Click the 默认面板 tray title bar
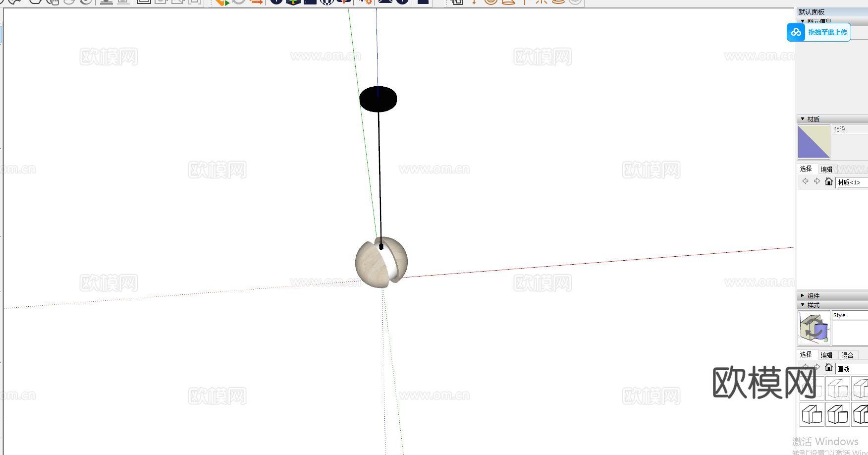This screenshot has height=455, width=868. tap(832, 12)
